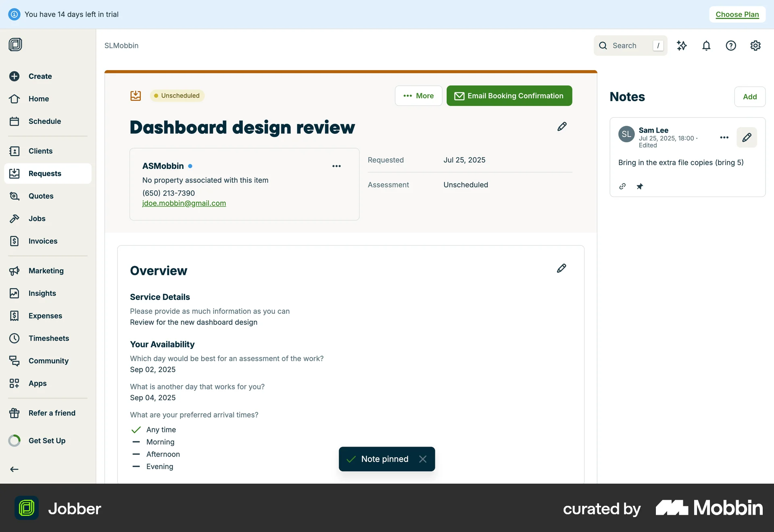Toggle the Any time arrival preference checkmark
The image size is (774, 532).
point(135,430)
